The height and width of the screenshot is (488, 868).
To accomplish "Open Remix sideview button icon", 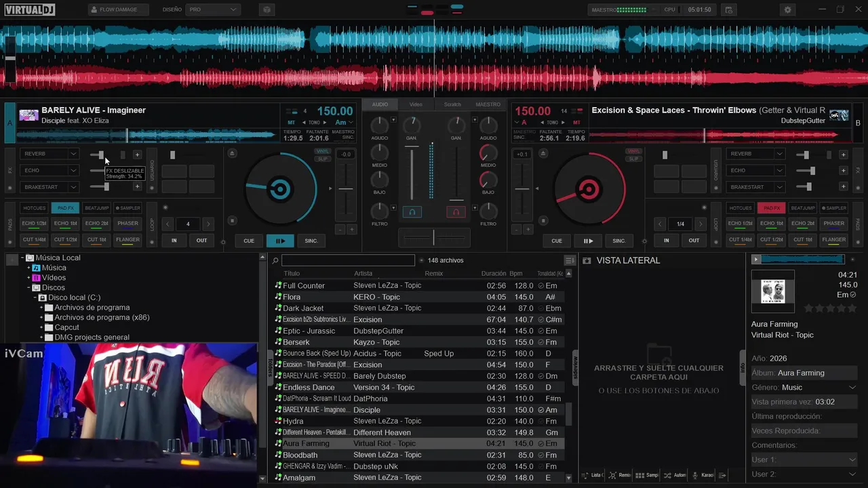I will click(613, 475).
